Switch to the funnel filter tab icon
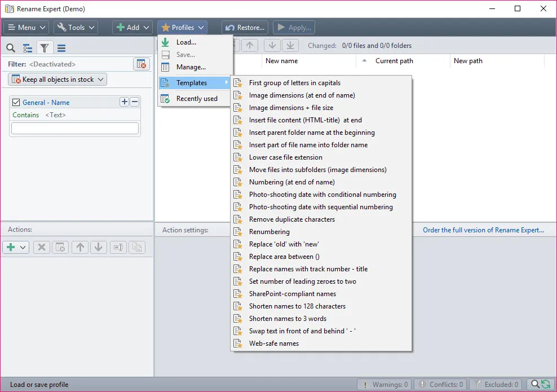 (45, 48)
